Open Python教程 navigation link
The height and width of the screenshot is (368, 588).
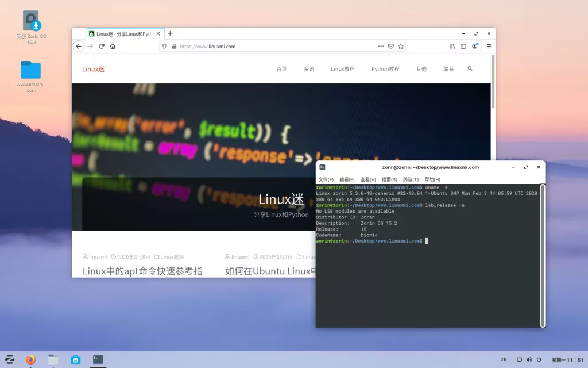click(385, 69)
